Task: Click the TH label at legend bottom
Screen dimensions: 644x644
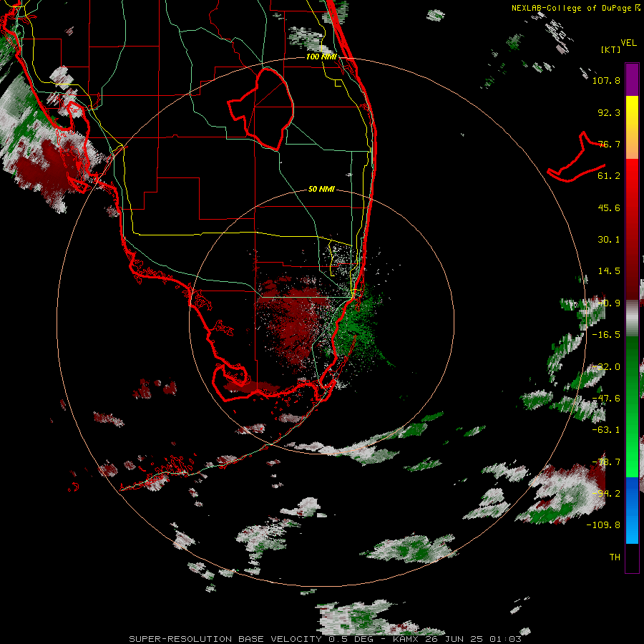Action: 615,557
